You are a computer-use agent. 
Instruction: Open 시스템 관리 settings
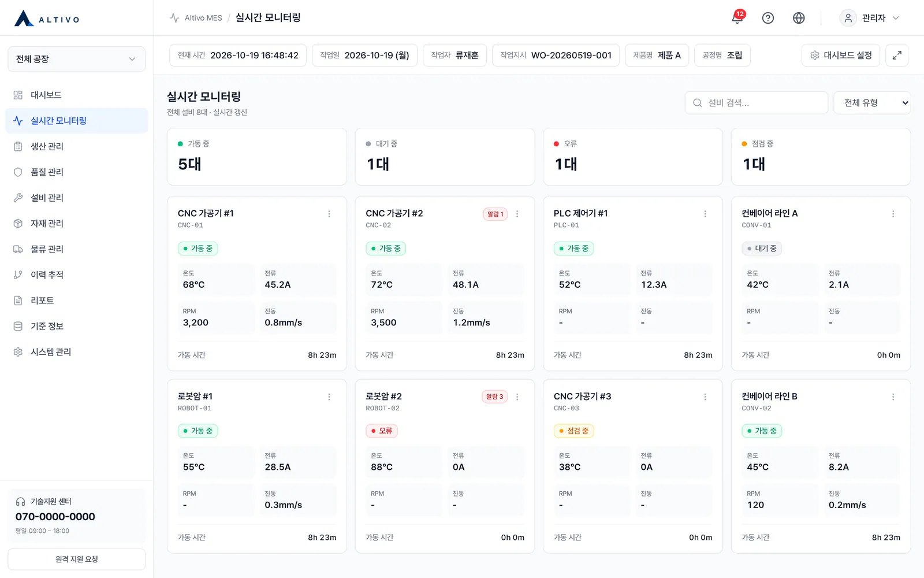pyautogui.click(x=77, y=352)
